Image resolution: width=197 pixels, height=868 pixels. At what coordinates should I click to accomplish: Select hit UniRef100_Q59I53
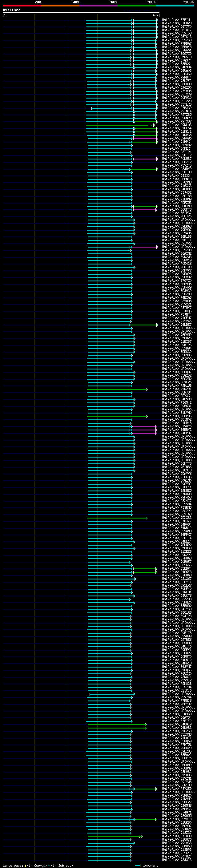[177, 33]
